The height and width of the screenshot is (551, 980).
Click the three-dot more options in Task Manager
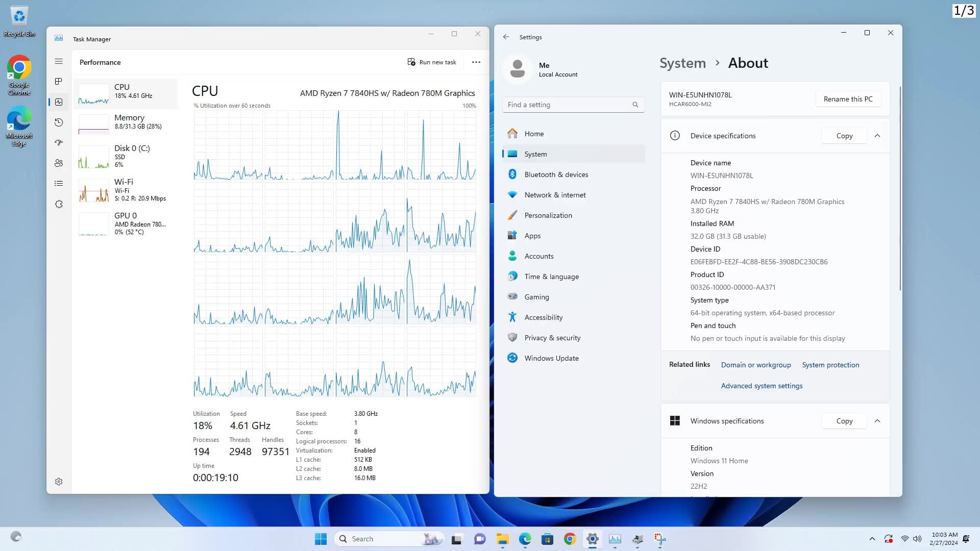476,62
